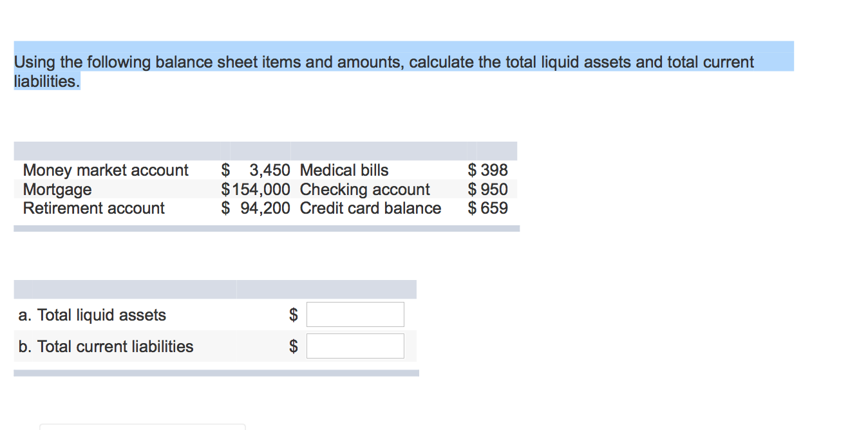
Task: Click the word "liabilities." in the question
Action: 47,82
